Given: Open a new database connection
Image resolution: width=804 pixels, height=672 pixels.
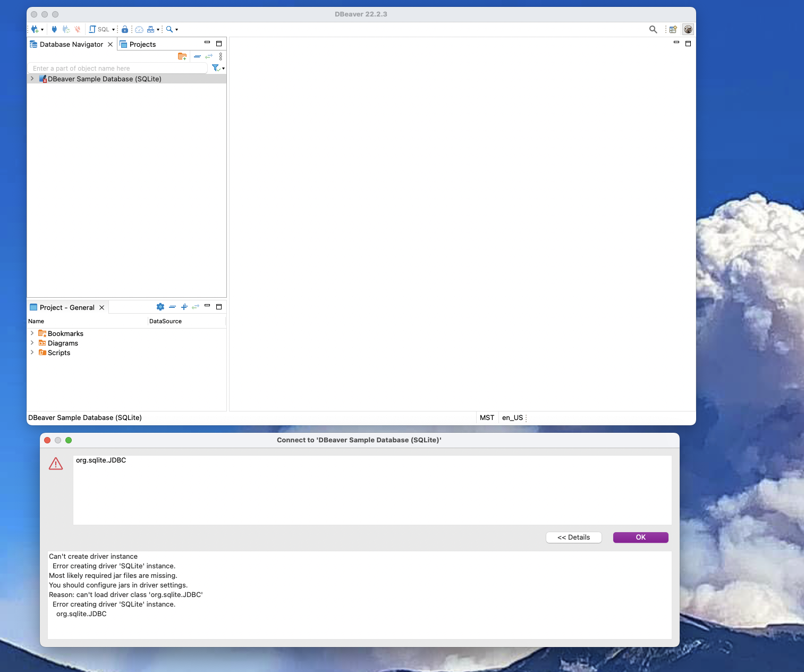Looking at the screenshot, I should coord(34,29).
